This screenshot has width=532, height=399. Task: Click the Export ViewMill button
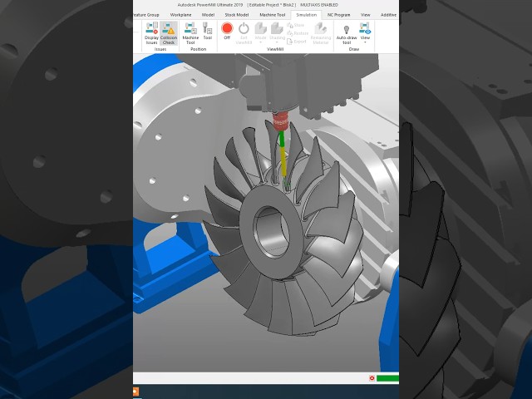pos(297,42)
